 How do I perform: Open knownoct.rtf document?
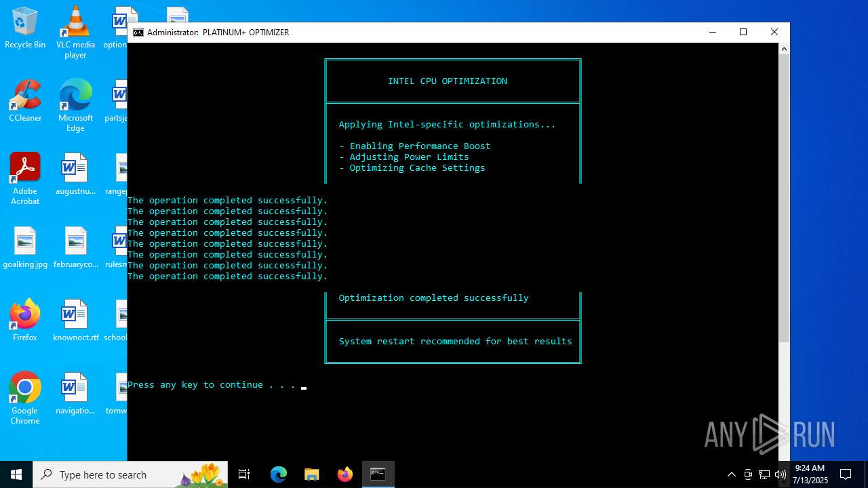click(x=75, y=321)
